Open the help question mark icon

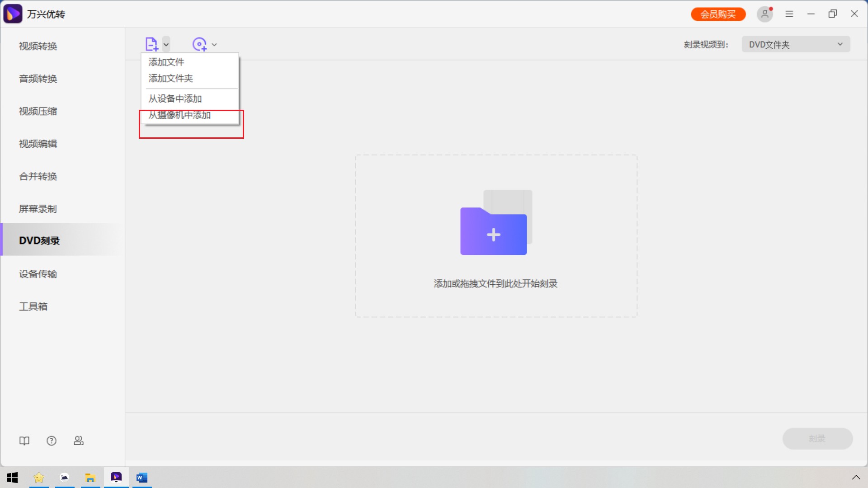[52, 441]
